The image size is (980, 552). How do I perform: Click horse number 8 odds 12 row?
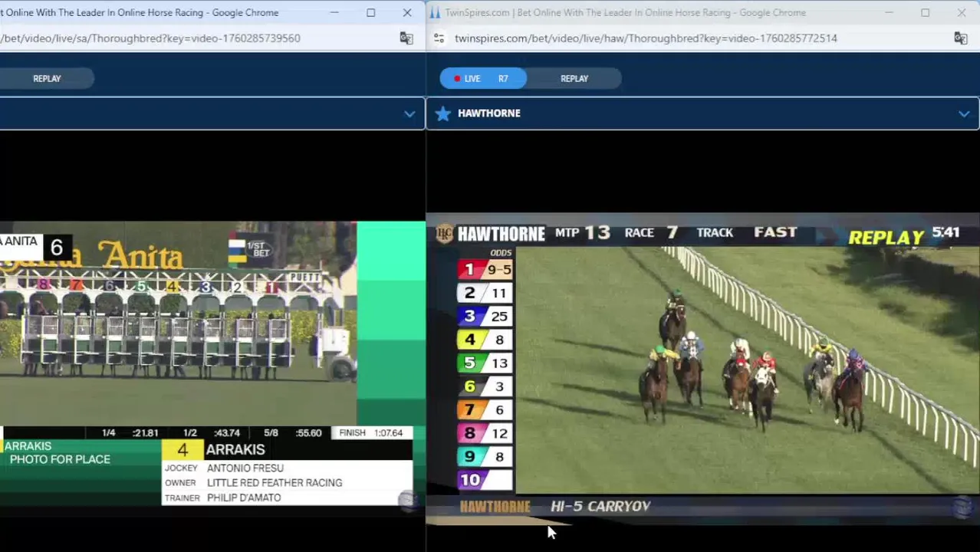pos(485,433)
